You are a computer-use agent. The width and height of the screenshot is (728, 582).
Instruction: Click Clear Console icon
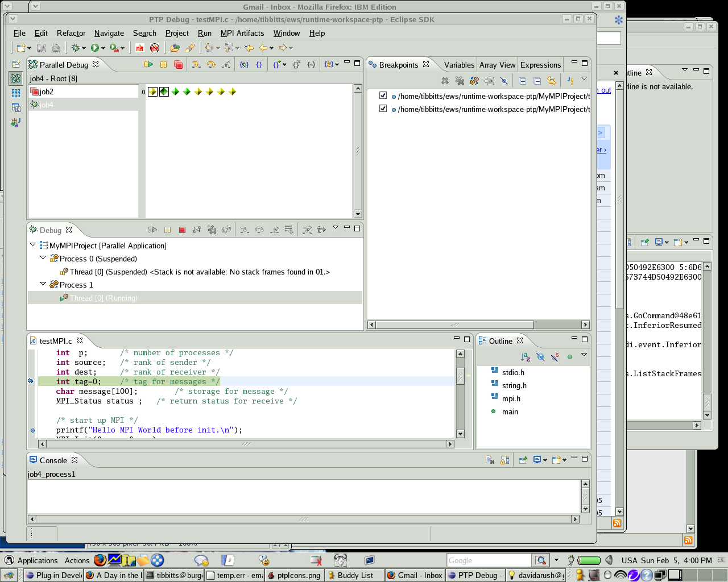pos(490,460)
